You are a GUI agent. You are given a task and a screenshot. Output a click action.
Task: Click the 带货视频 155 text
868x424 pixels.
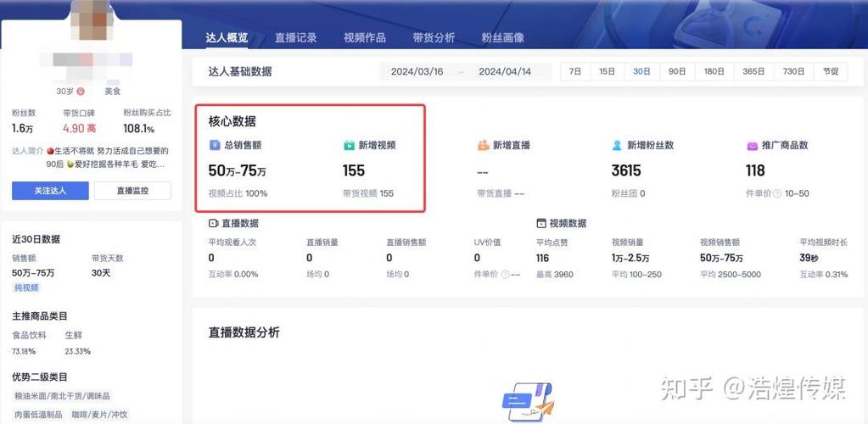pos(368,193)
